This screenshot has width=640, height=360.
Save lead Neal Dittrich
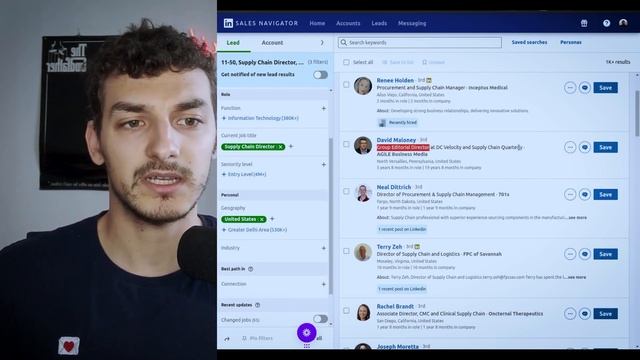605,195
